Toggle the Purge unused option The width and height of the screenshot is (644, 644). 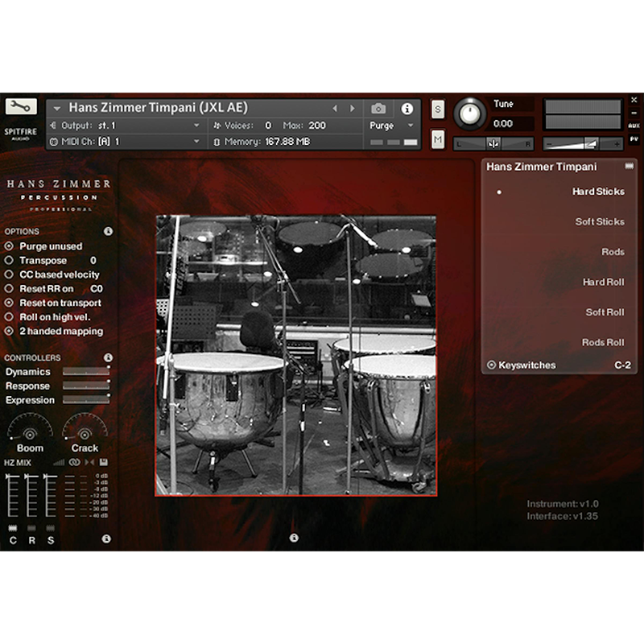(9, 246)
